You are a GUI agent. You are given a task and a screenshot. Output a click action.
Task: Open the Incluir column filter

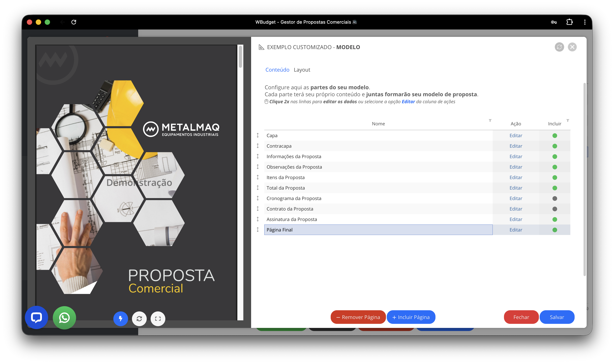point(568,120)
